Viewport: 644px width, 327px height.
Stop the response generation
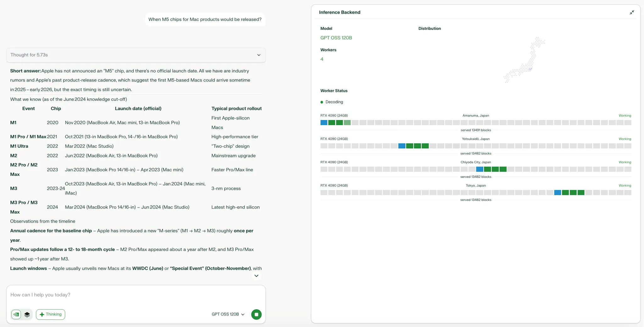coord(256,314)
